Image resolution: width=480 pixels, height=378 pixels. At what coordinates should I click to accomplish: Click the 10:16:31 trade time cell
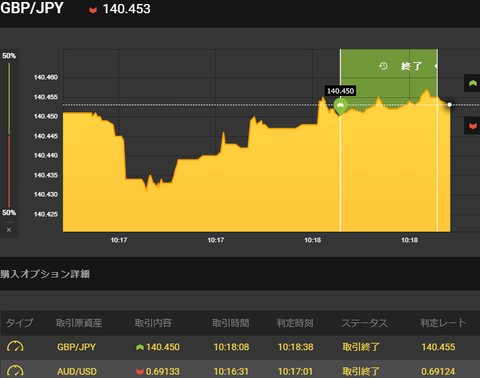coord(231,371)
